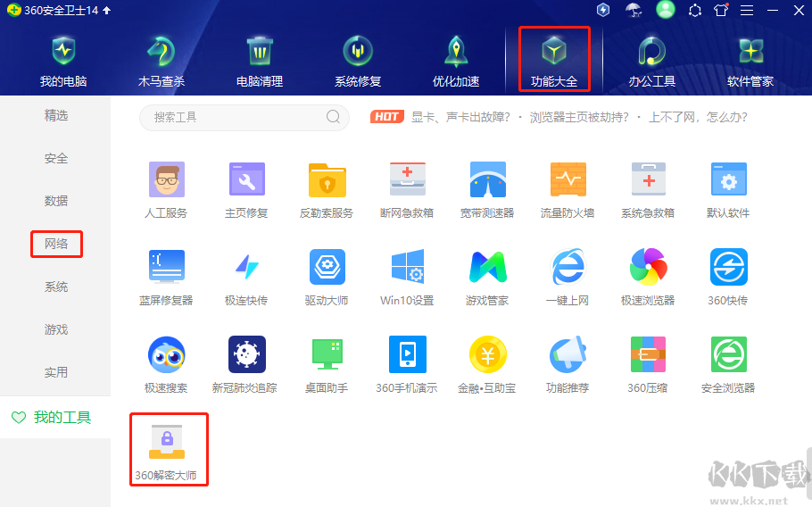Open 浏览器主页被劫持? hot link
The height and width of the screenshot is (507, 812).
point(579,117)
